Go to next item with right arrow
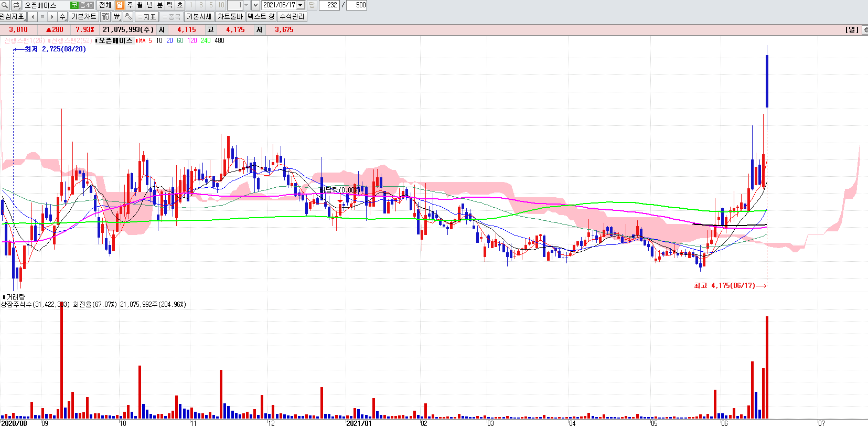 [52, 17]
